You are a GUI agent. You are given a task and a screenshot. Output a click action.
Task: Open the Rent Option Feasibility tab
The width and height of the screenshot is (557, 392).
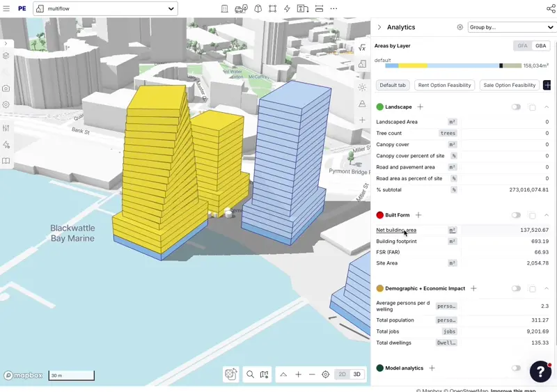(444, 86)
